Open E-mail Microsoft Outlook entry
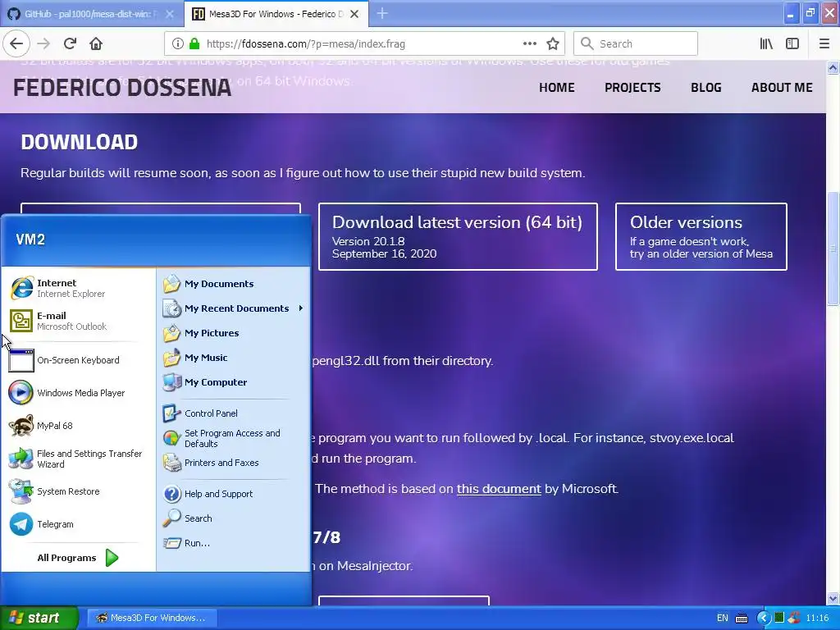 pos(78,321)
